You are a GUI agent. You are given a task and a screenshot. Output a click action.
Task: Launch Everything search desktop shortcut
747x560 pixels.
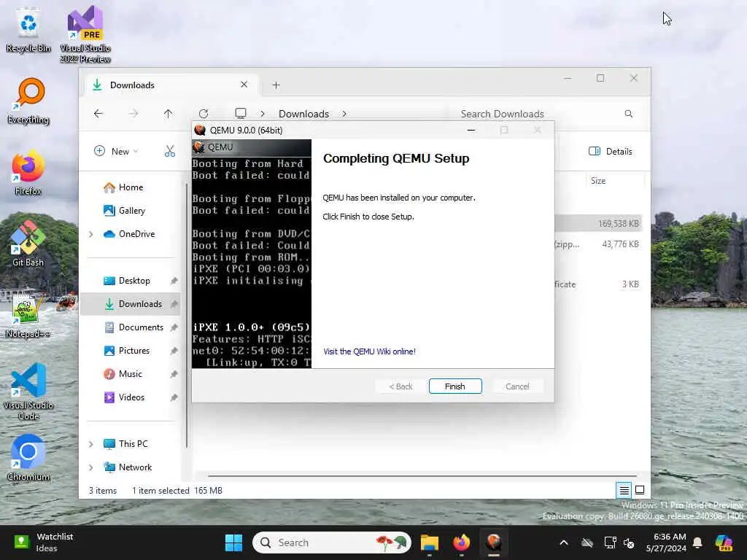28,101
